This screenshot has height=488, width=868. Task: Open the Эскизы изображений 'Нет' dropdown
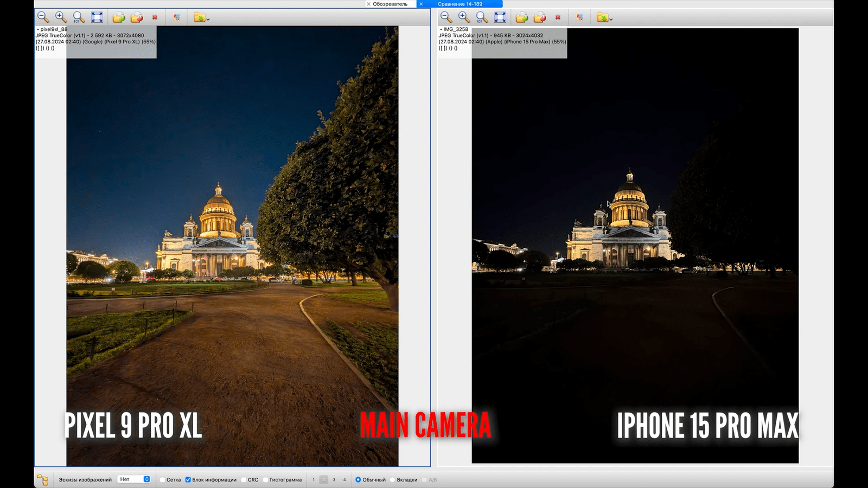pyautogui.click(x=134, y=479)
